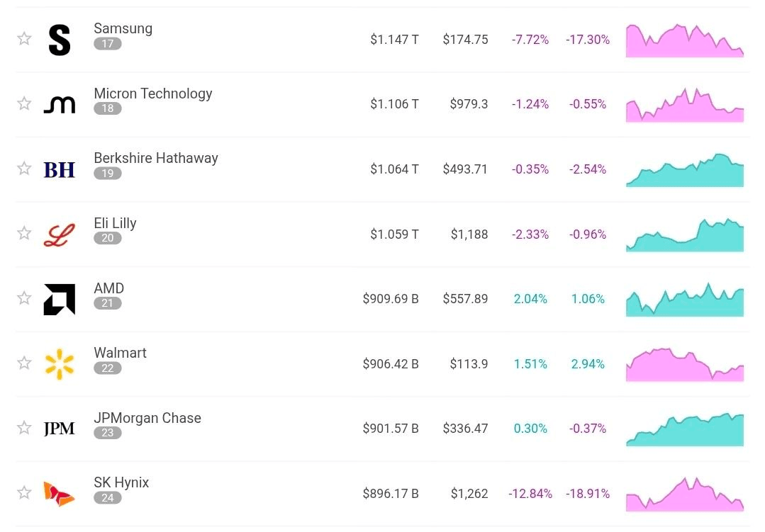Click the Walmart spark logo
The width and height of the screenshot is (765, 532).
click(x=60, y=364)
